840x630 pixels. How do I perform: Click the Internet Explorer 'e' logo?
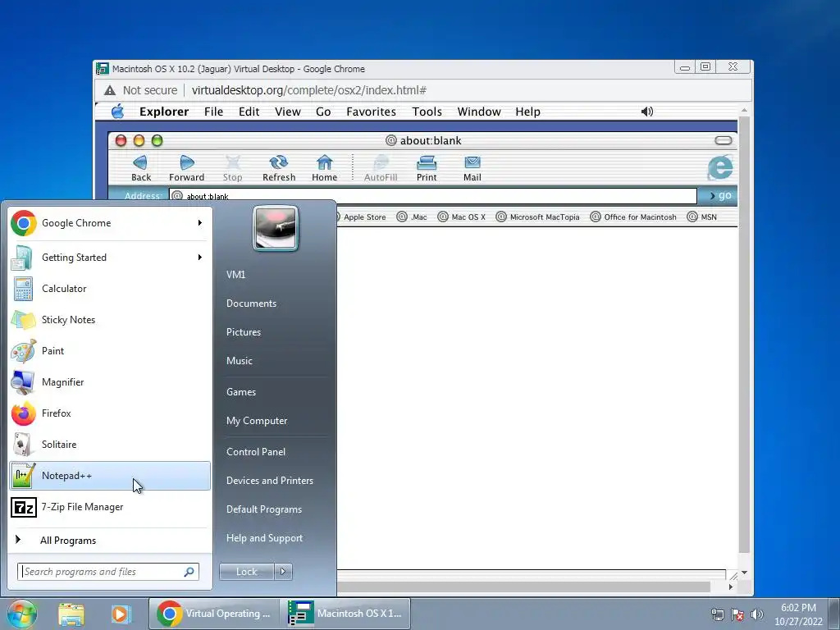click(x=720, y=167)
